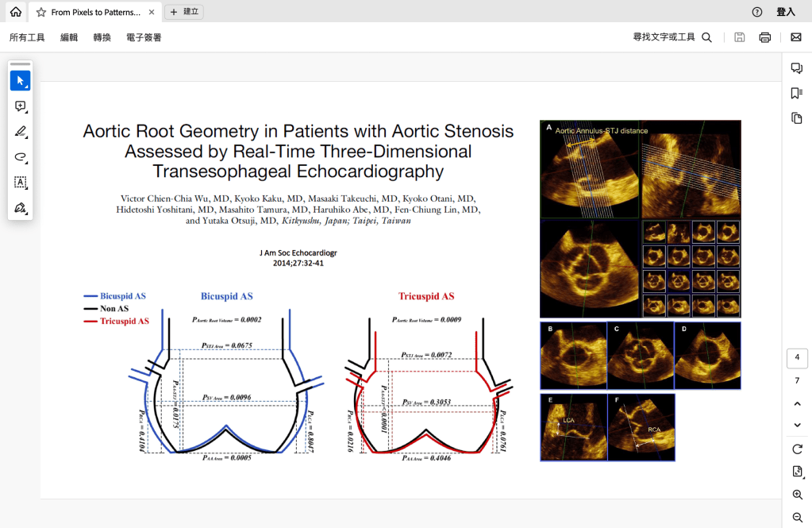Show the bookmarks panel

(797, 94)
